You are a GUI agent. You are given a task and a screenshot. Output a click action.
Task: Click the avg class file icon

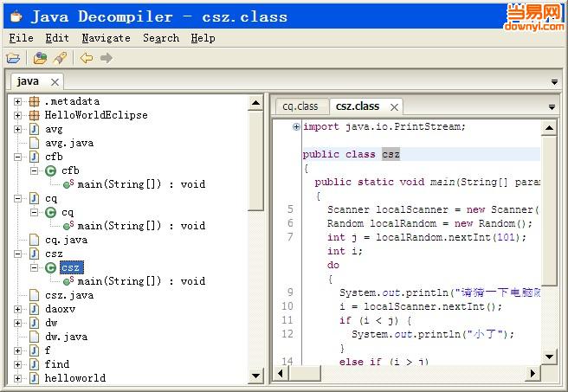click(x=34, y=129)
